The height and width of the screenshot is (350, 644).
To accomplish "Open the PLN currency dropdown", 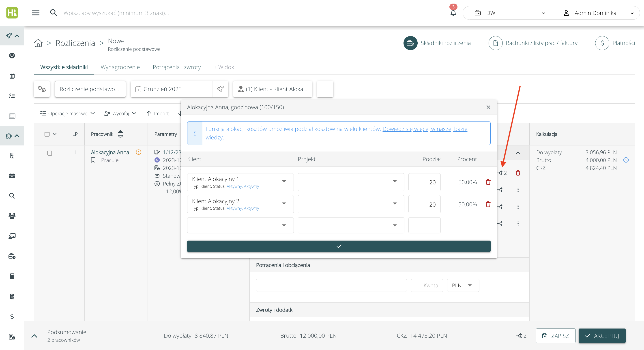I will (463, 285).
